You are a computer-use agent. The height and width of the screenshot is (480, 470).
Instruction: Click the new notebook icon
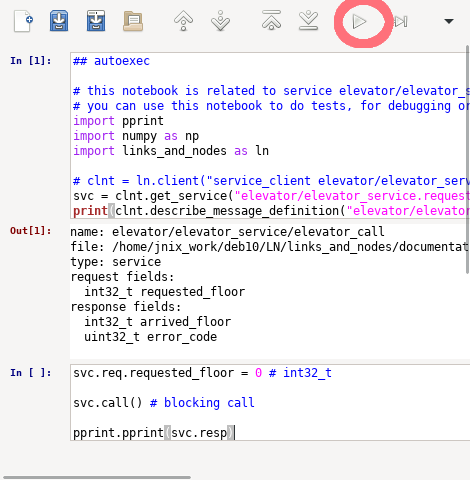tap(23, 21)
